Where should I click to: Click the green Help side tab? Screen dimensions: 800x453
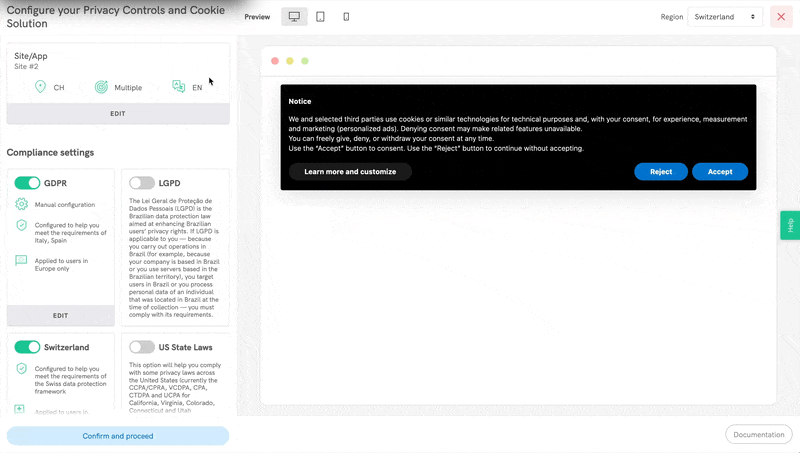pos(790,225)
